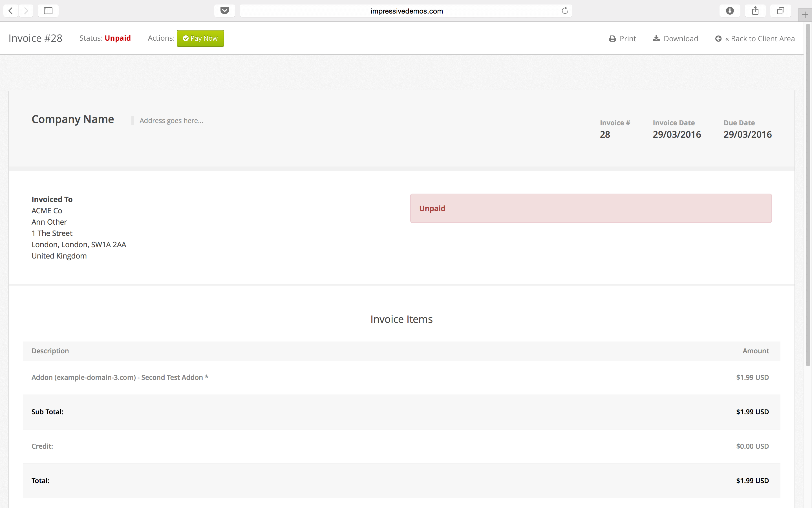Screen dimensions: 812x508
Task: Click the browser forward arrow
Action: (26, 11)
